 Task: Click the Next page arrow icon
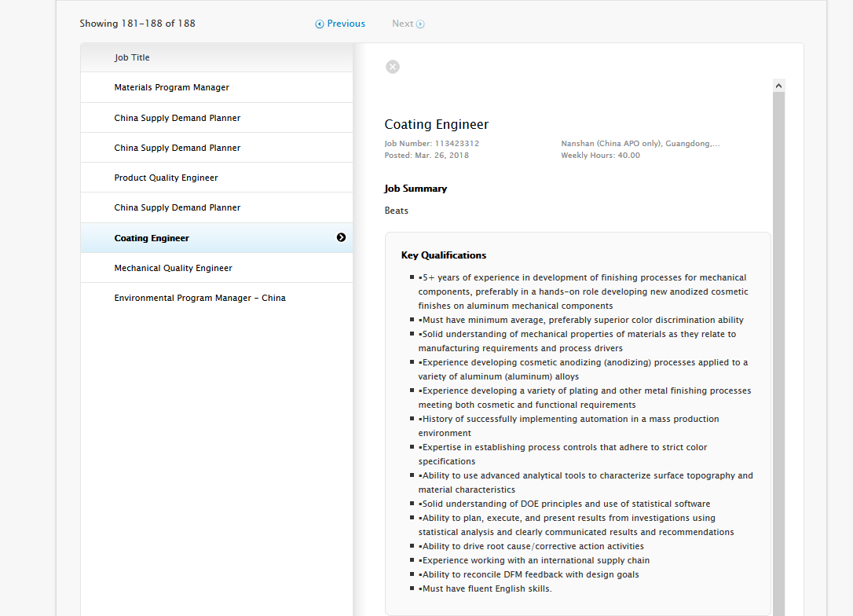click(x=421, y=24)
